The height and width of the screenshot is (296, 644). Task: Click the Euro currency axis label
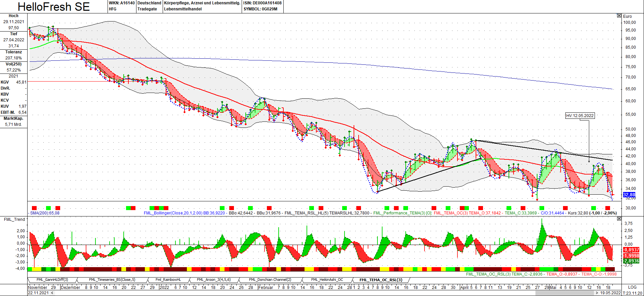coord(628,16)
